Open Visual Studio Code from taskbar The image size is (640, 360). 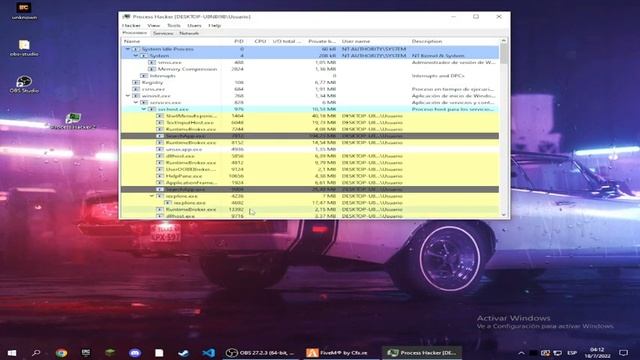tap(208, 353)
